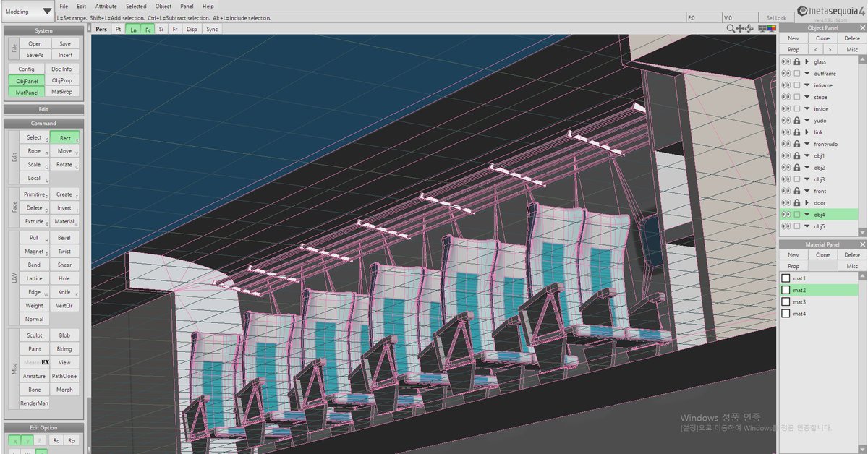Select the mat2 material row
Screen dimensions: 868x454
click(x=818, y=290)
